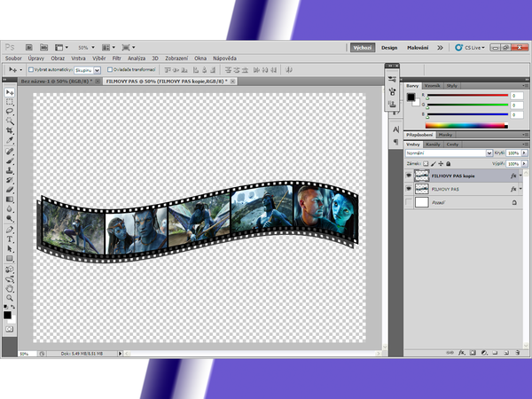Switch to the Kanály tab
The height and width of the screenshot is (399, 532).
pos(434,144)
